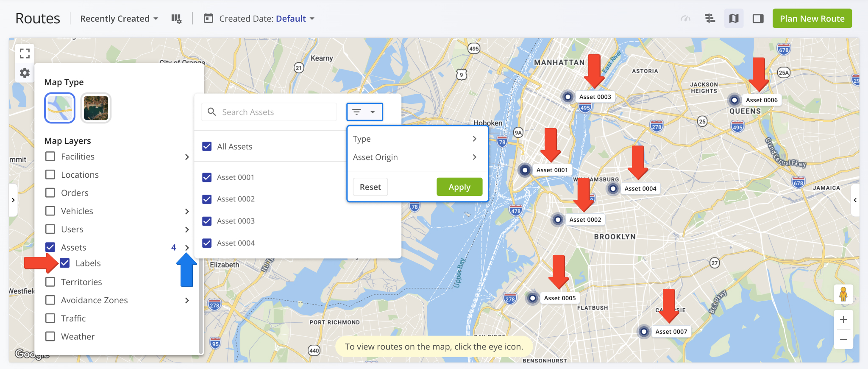Uncheck Asset 0003 in the list

207,221
